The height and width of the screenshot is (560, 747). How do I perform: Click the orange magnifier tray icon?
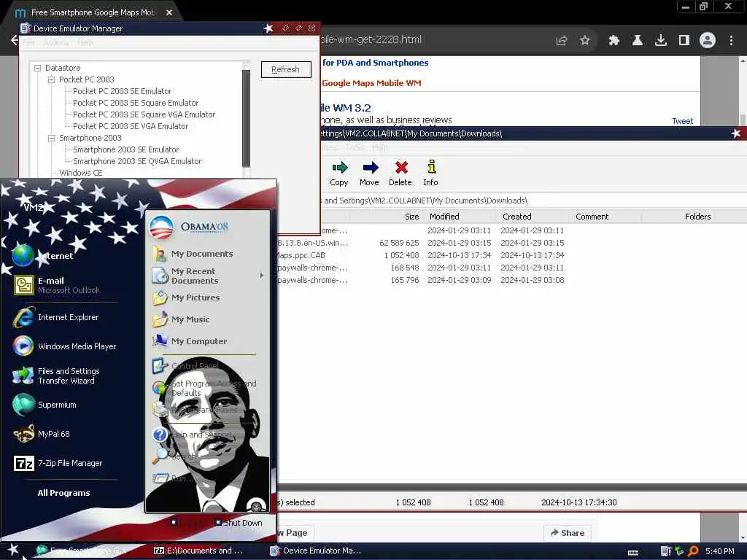click(x=693, y=551)
